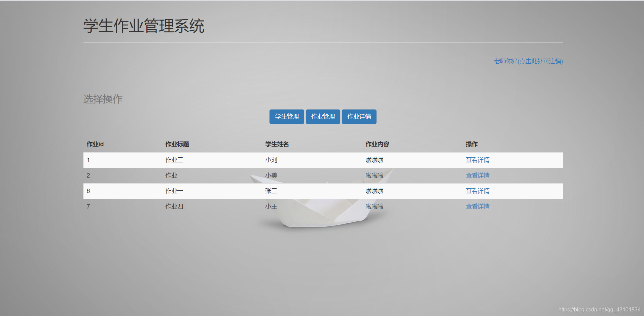Viewport: 644px width, 316px height.
Task: Click homework id 2 cell
Action: point(88,176)
